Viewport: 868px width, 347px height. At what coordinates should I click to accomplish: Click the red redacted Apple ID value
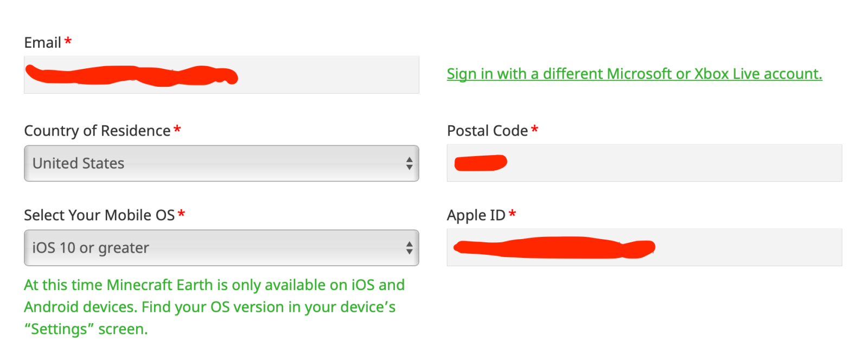tap(553, 247)
